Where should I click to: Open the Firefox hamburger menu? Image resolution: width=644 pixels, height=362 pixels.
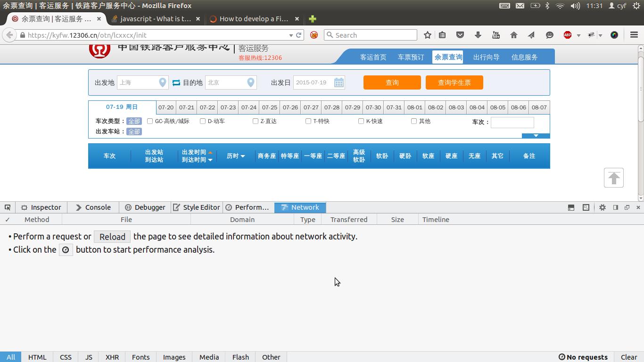634,35
